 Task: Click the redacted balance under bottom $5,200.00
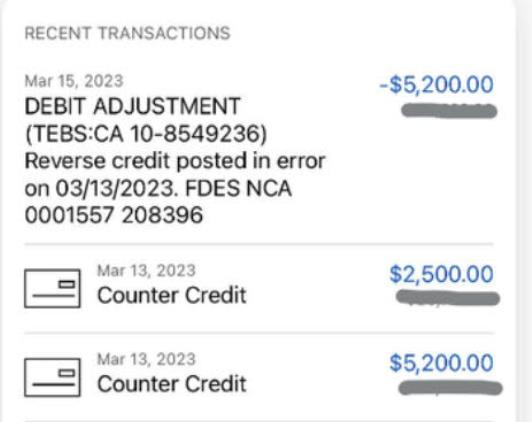pyautogui.click(x=450, y=388)
